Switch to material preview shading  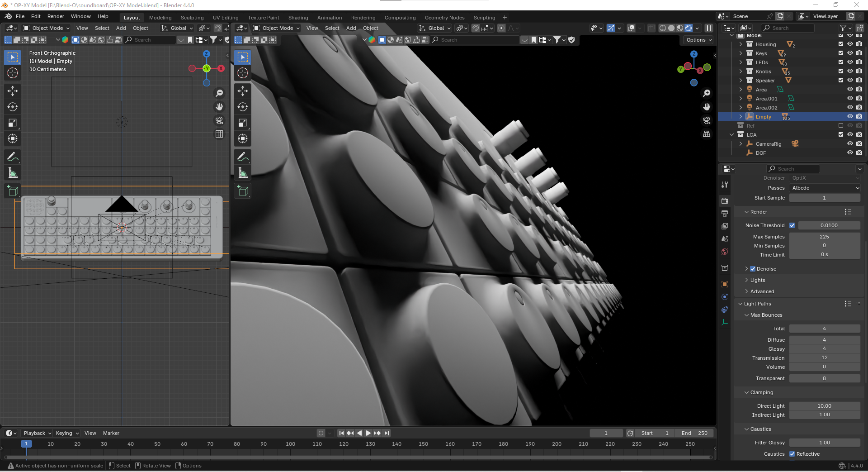tap(680, 28)
